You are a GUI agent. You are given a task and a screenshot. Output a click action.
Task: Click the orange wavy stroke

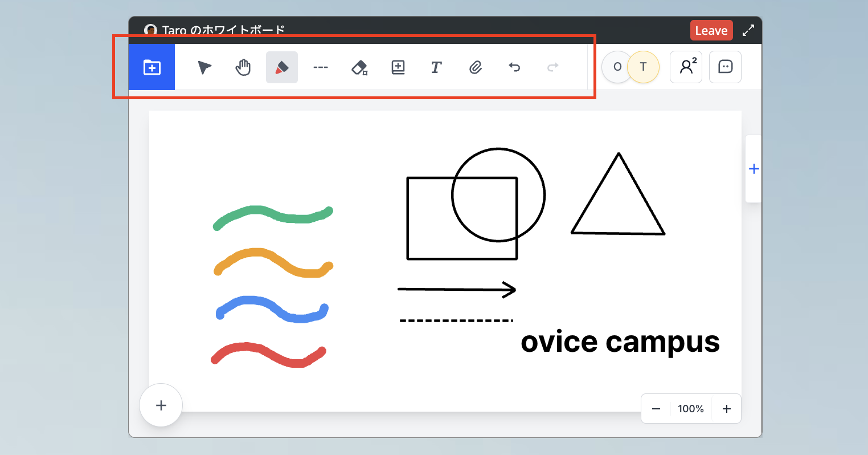click(272, 263)
